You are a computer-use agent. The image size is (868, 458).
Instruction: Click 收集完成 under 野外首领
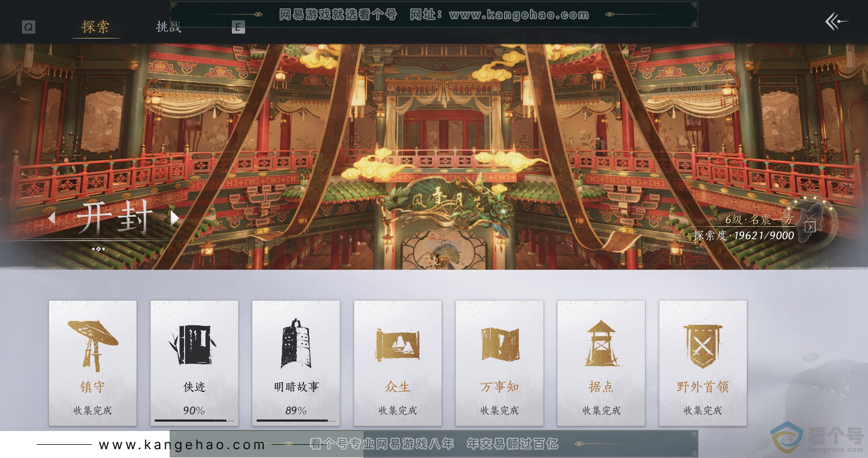pyautogui.click(x=703, y=411)
